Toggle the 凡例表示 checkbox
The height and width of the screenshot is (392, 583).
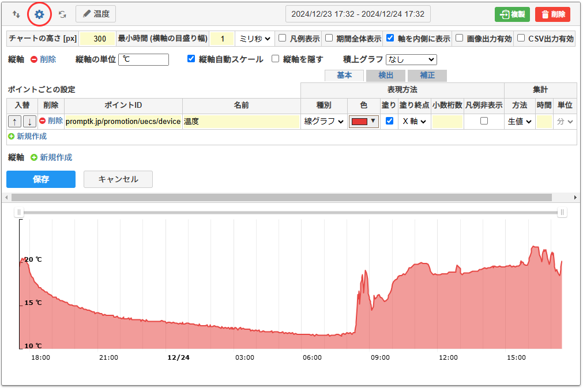pos(283,38)
